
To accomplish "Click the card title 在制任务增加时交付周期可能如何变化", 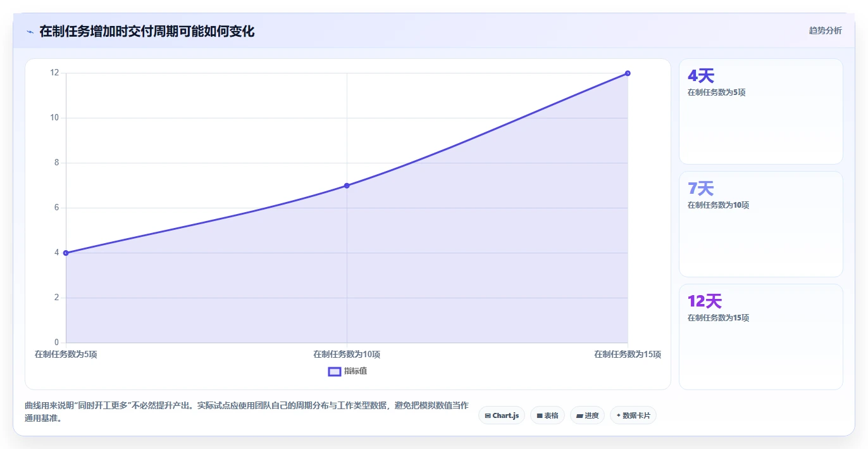I will 147,31.
